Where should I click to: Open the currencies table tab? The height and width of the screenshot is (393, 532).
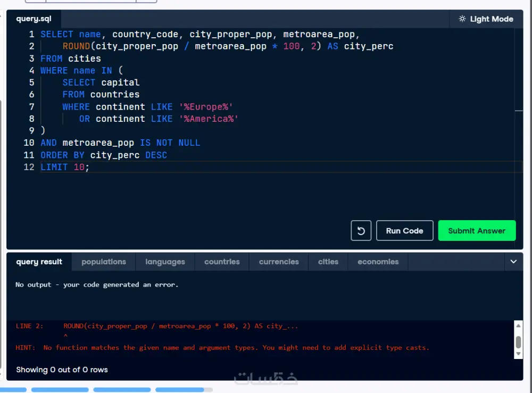pos(279,262)
